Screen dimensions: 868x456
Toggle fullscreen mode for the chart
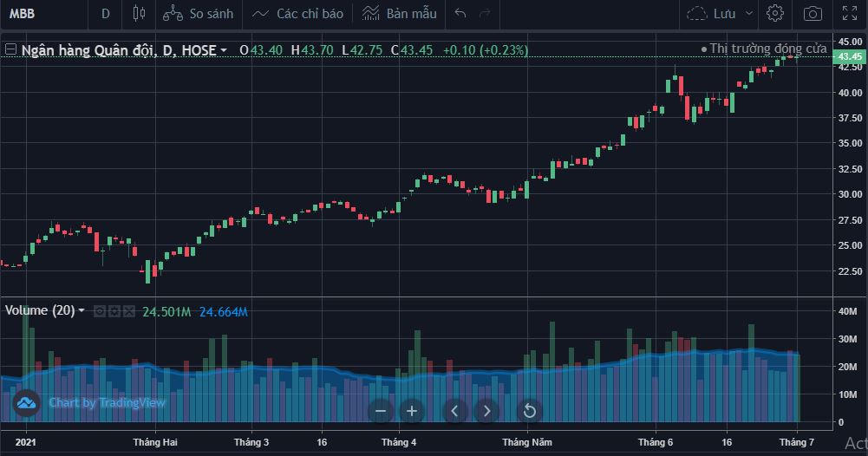[850, 14]
